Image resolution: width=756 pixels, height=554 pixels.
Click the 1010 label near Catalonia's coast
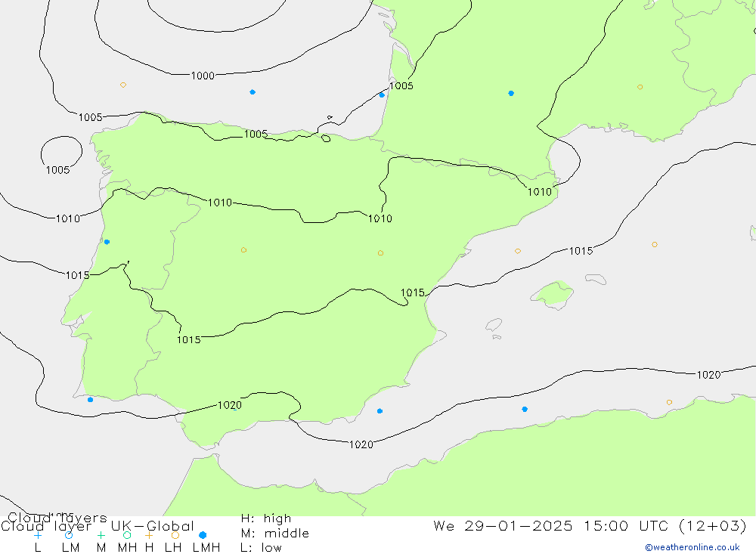pyautogui.click(x=540, y=192)
